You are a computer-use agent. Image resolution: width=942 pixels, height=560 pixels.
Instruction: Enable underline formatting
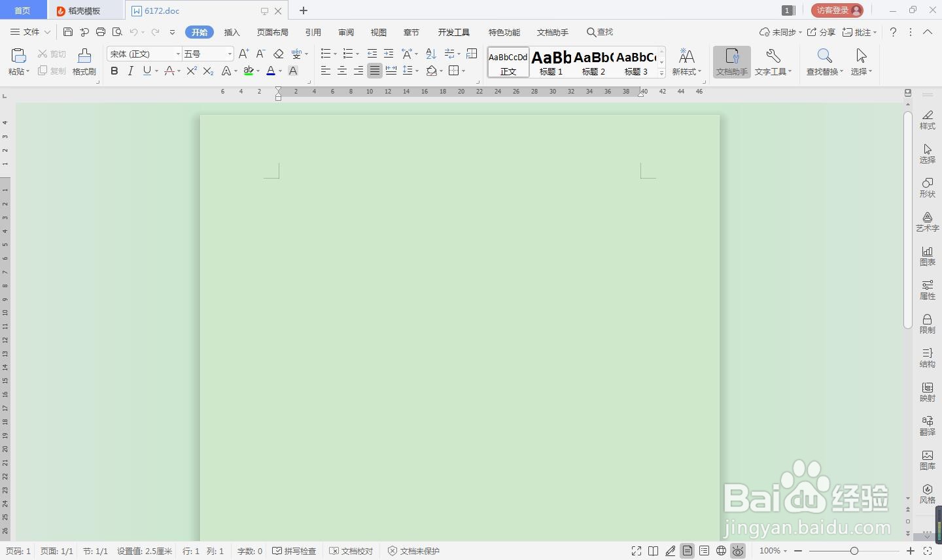tap(145, 71)
